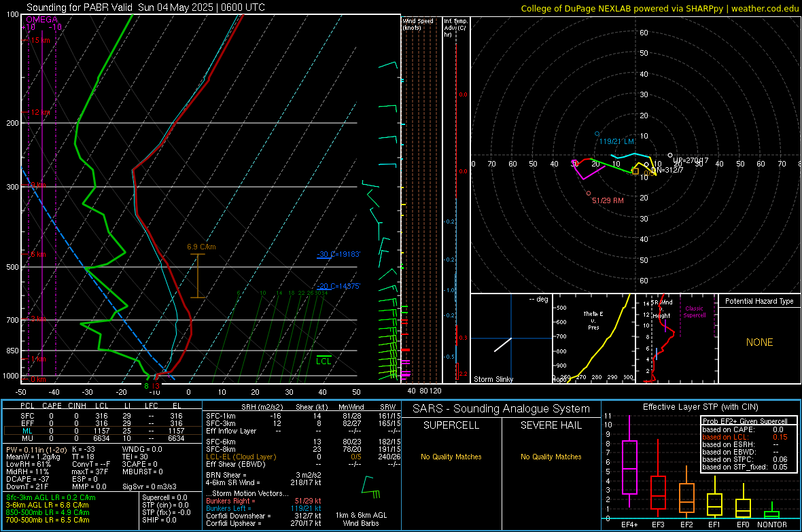Click the 'SFC-1km' kinematics row
Screen dimensions: 802x532
pos(303,416)
